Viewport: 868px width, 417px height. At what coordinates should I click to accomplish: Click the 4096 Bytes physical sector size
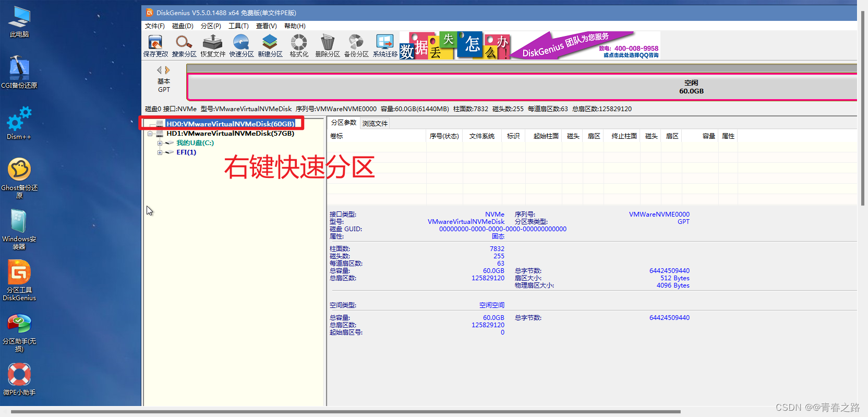[x=673, y=285]
